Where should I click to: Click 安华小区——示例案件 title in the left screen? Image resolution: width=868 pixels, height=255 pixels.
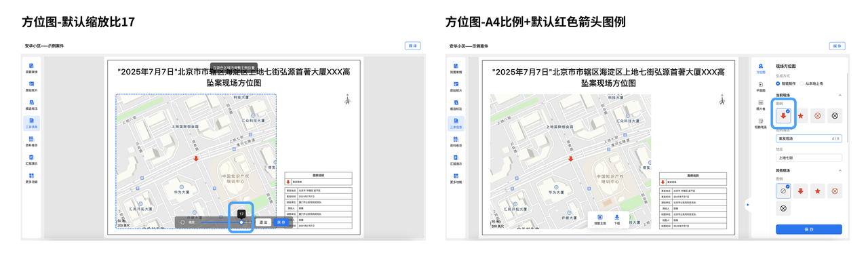click(x=45, y=45)
